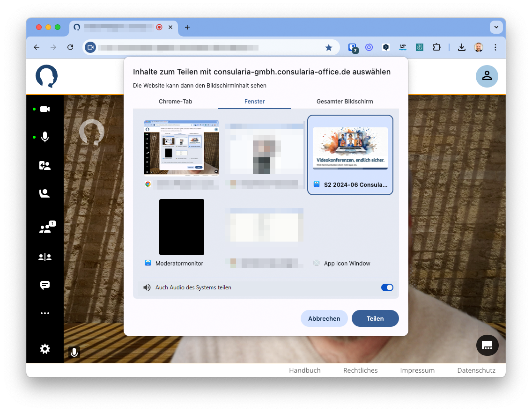This screenshot has width=532, height=412.
Task: Switch to Gesamter Bildschirm tab
Action: (345, 102)
